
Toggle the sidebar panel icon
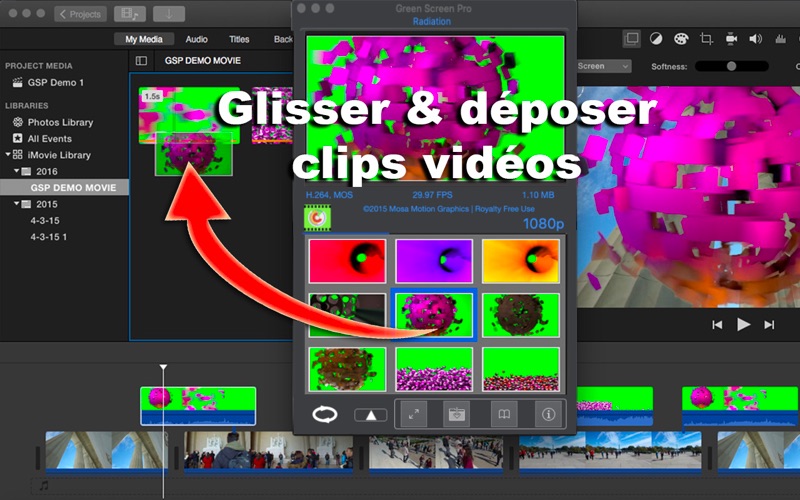[x=141, y=61]
